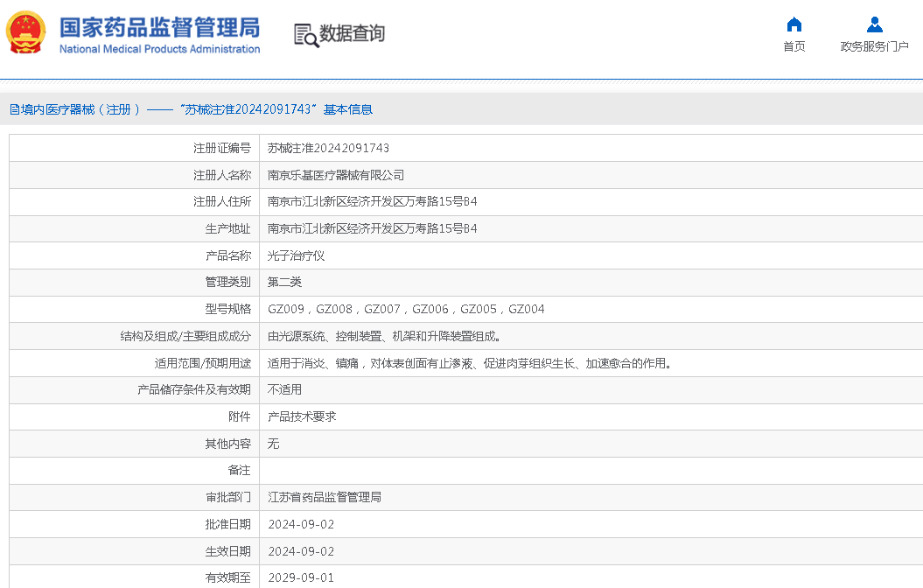
Task: Click the product name 光子治疗仪
Action: tap(296, 255)
